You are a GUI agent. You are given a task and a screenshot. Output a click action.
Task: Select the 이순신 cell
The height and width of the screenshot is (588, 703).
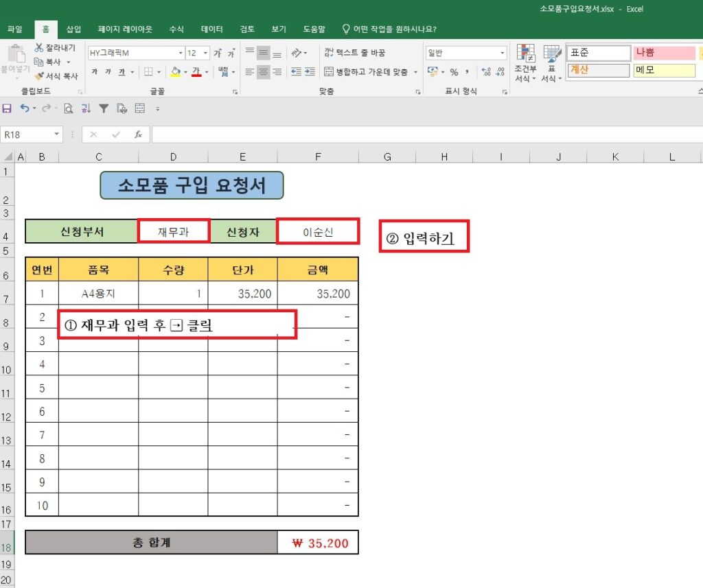pos(318,232)
